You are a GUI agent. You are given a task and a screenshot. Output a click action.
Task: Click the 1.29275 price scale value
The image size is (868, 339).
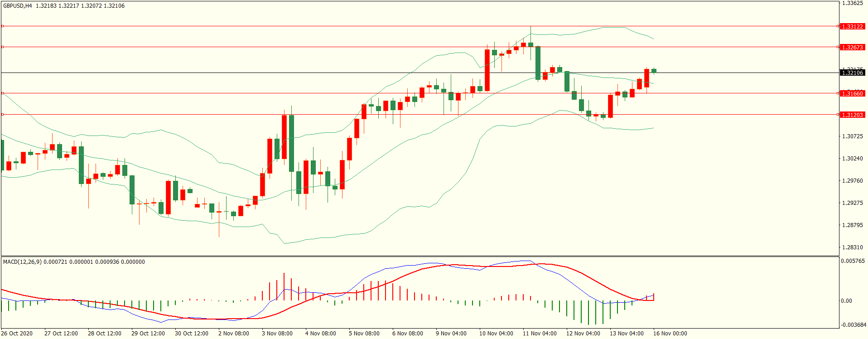(852, 203)
